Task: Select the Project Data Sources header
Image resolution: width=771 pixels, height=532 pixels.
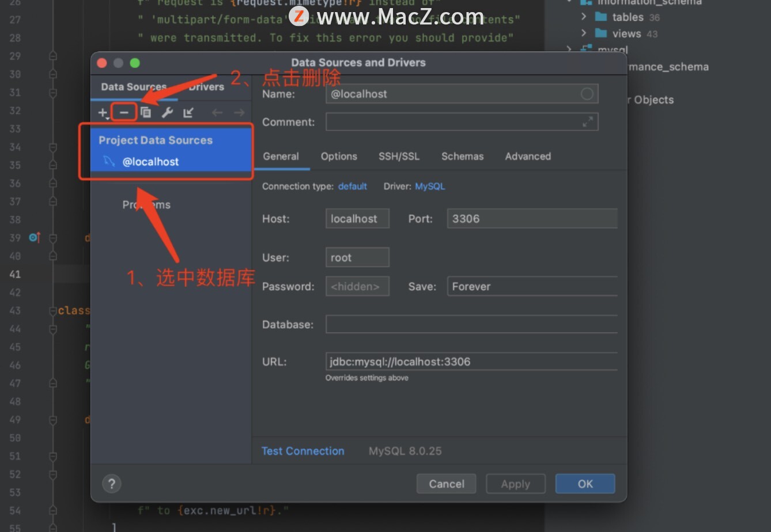Action: (x=156, y=140)
